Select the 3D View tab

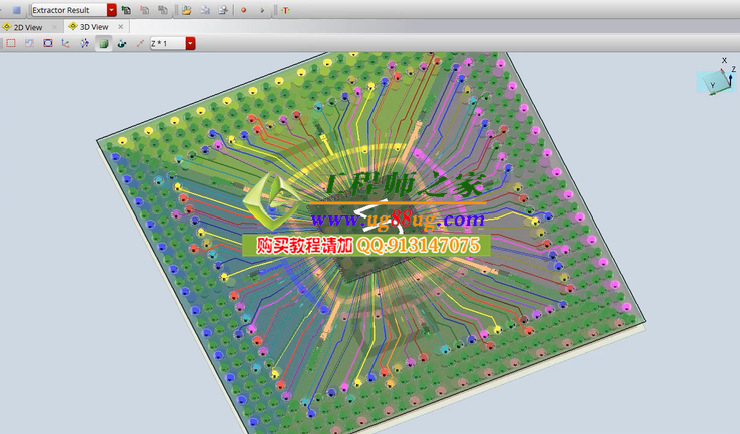tap(93, 27)
